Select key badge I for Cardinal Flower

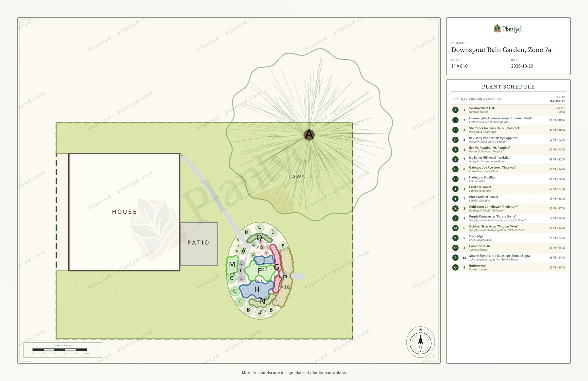(455, 189)
